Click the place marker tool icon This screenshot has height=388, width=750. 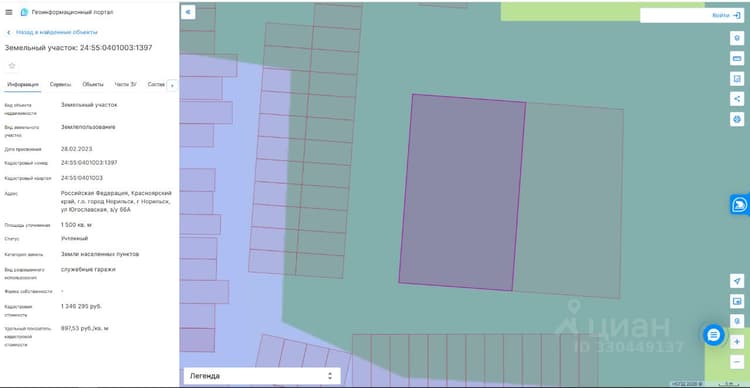click(x=737, y=321)
